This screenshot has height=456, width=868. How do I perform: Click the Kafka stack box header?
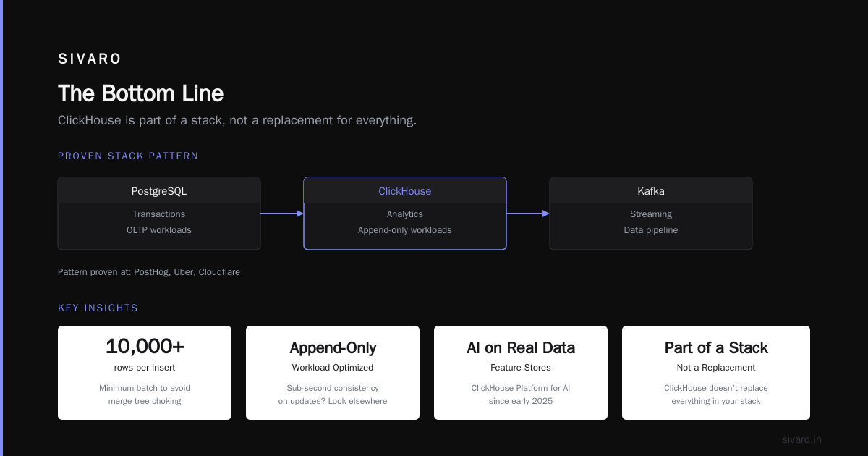coord(651,191)
